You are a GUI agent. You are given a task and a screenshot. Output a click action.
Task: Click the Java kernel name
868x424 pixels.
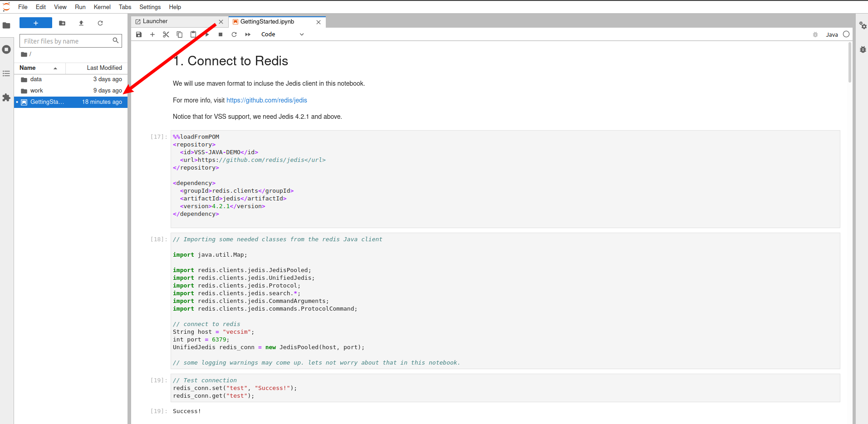(x=832, y=34)
